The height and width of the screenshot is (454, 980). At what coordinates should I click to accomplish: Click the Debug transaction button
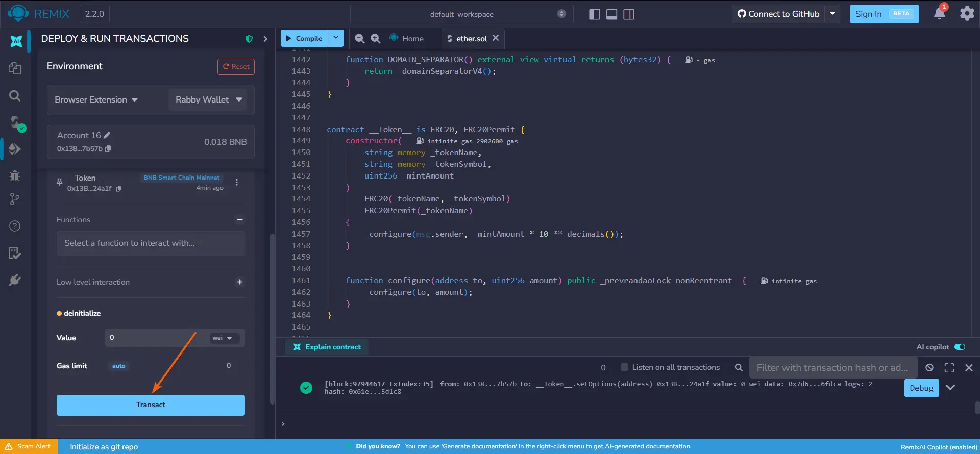click(x=921, y=388)
